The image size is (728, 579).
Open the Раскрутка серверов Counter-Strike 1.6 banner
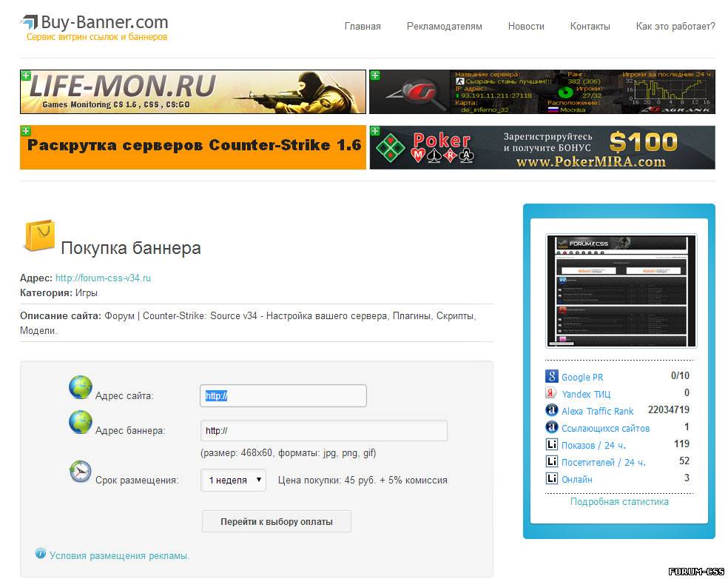193,147
